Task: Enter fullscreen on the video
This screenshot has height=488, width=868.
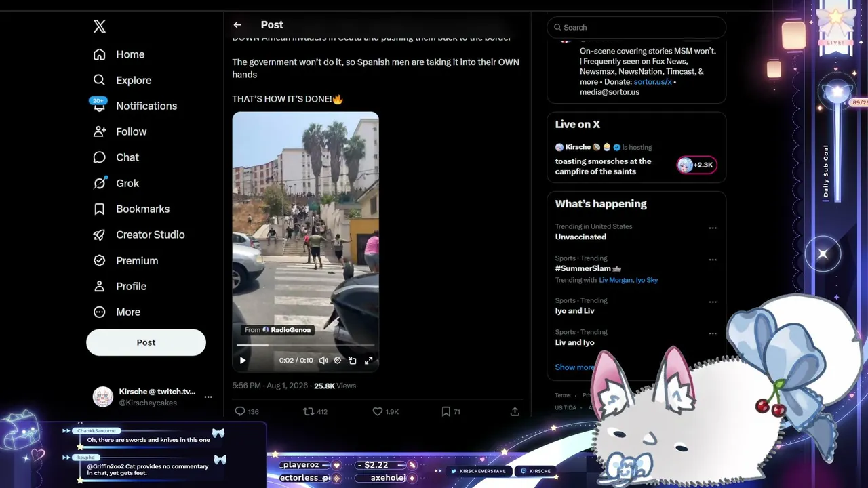Action: click(x=368, y=361)
